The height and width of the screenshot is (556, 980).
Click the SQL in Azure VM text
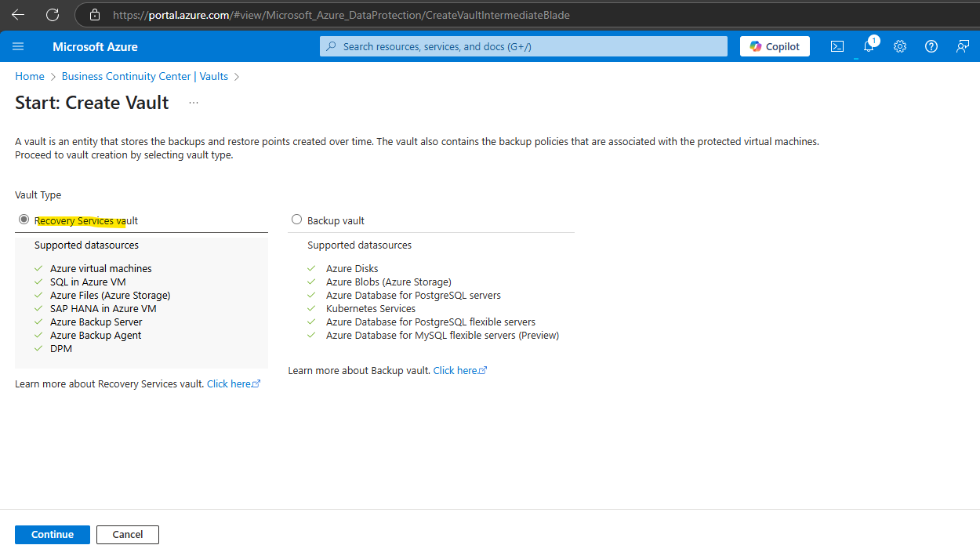click(x=88, y=282)
